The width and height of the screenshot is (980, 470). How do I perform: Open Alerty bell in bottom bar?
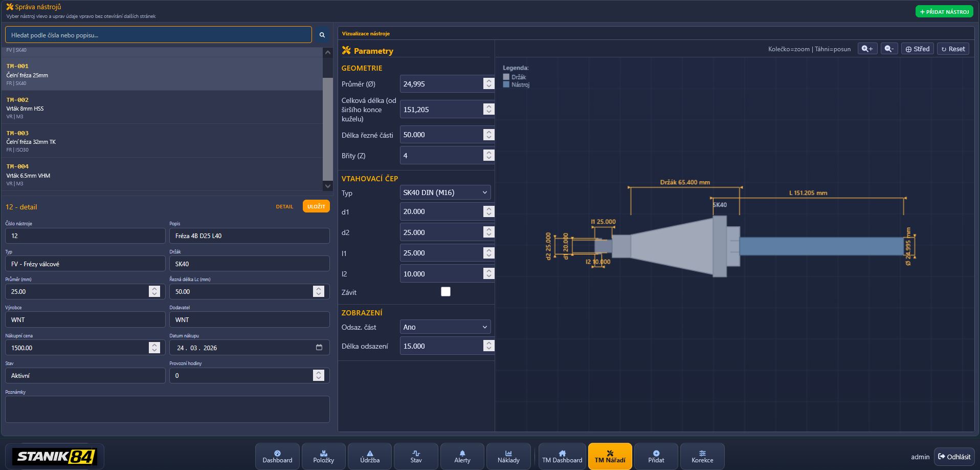coord(462,456)
